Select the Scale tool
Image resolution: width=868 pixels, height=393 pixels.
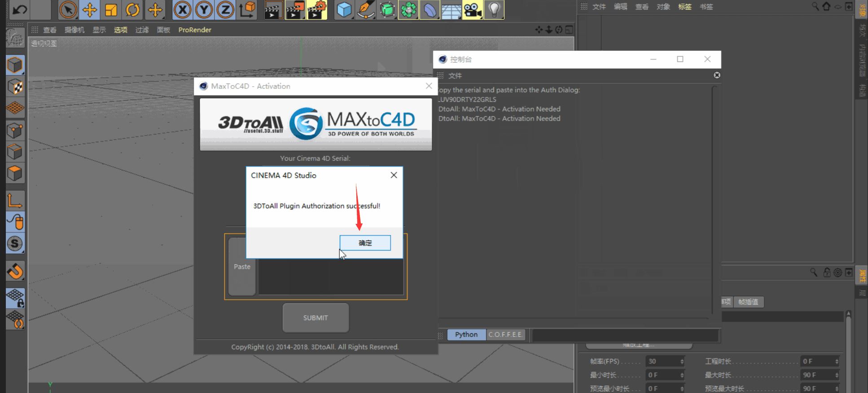[111, 9]
